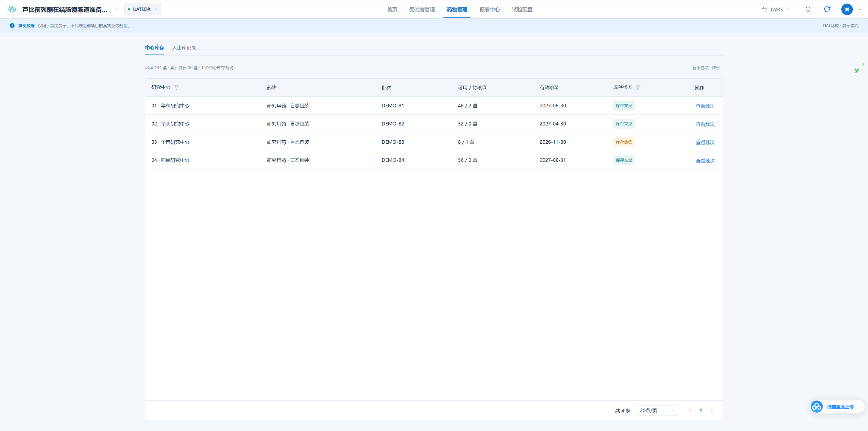Open the 报表中心 nav item
Viewport: 868px width, 431px height.
pos(490,9)
